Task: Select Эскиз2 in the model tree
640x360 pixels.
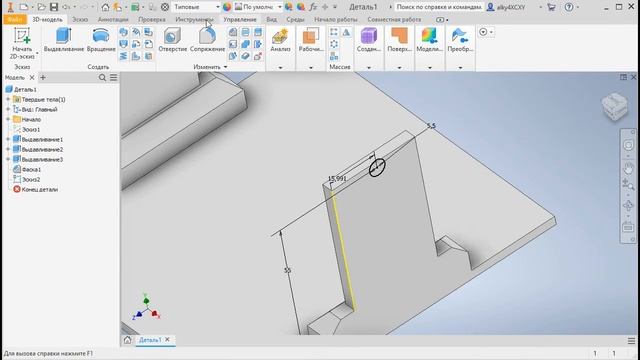Action: point(31,179)
